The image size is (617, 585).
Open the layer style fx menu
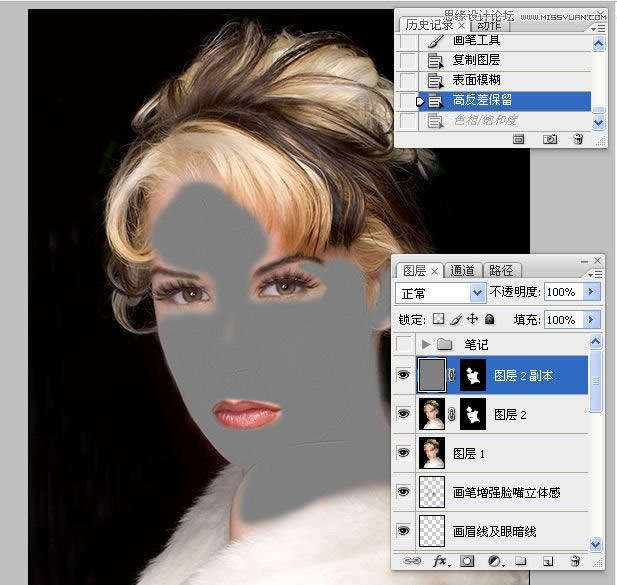439,563
